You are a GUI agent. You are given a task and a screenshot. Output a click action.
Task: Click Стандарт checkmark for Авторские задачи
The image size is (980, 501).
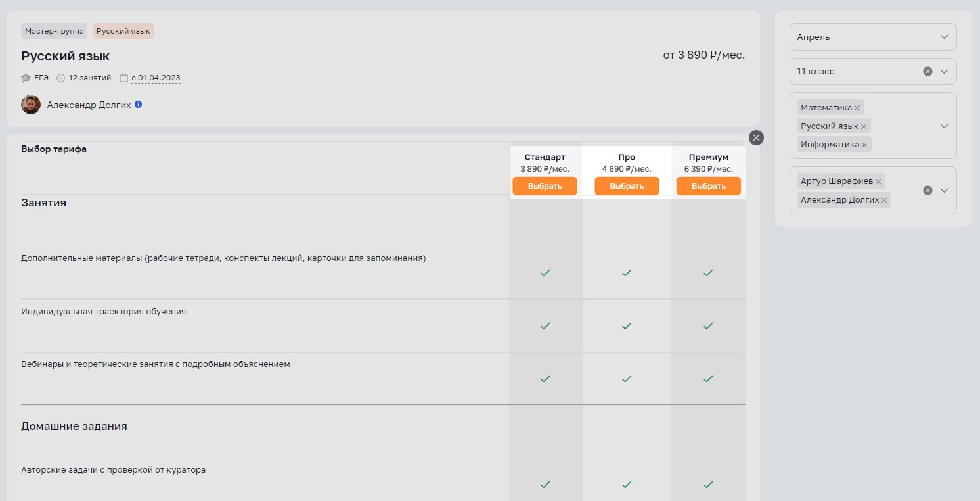pos(545,485)
